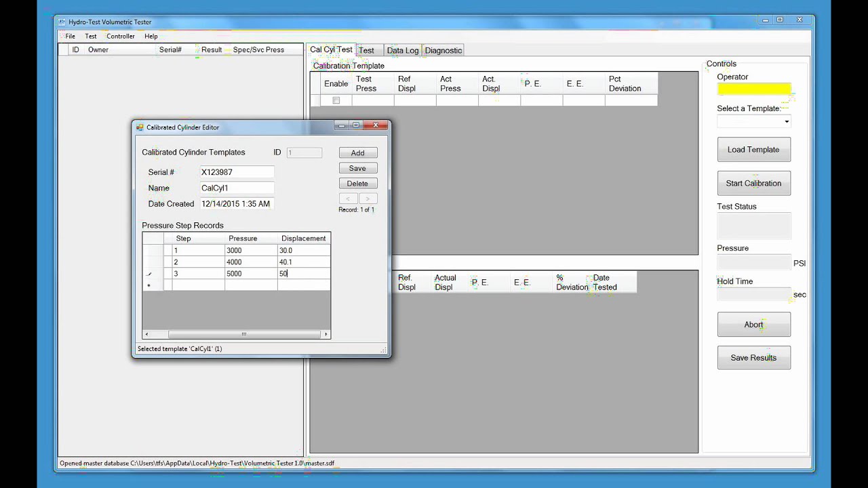
Task: Click the Test Status display box
Action: 754,226
